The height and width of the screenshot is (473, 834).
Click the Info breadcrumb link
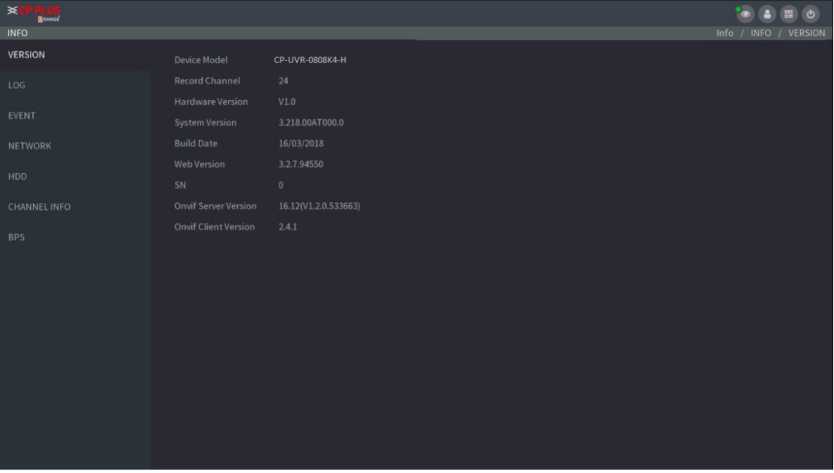[724, 33]
